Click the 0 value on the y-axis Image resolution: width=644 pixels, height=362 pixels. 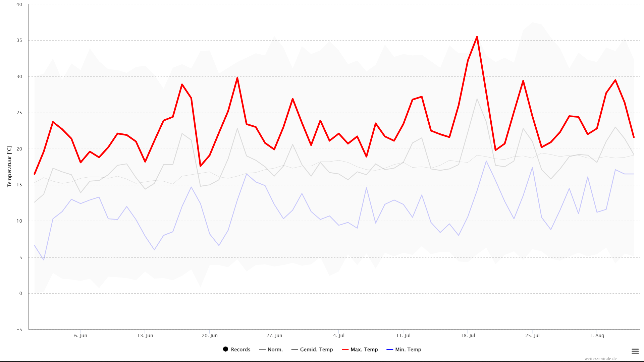[x=21, y=293]
